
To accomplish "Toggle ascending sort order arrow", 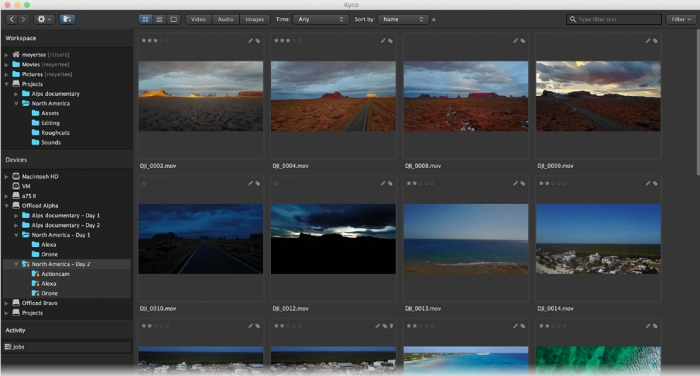I will point(433,19).
